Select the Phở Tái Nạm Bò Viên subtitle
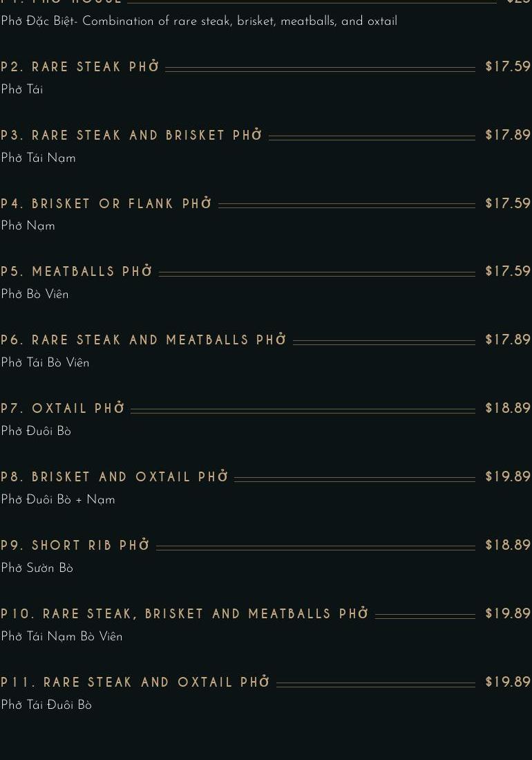This screenshot has height=760, width=532. (x=61, y=637)
